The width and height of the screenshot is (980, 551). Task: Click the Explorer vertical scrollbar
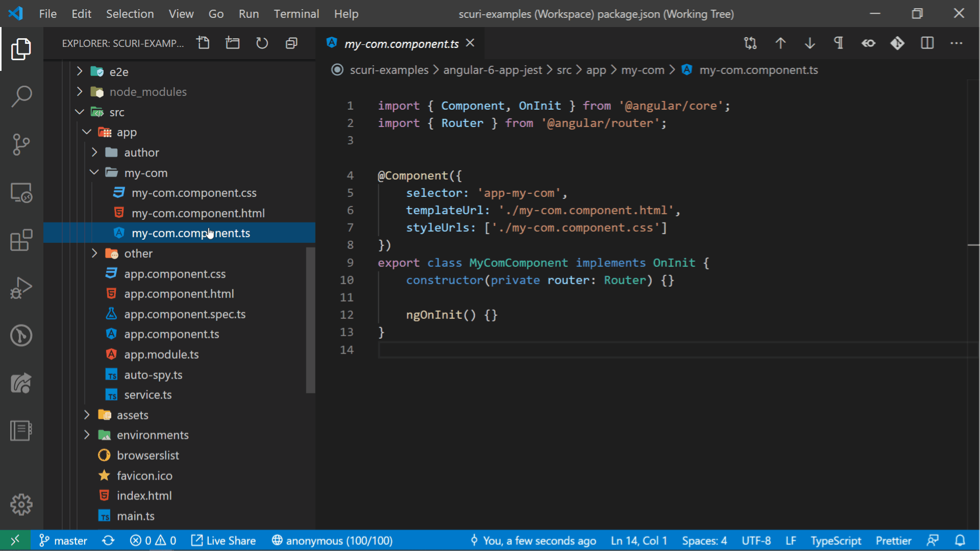click(310, 320)
